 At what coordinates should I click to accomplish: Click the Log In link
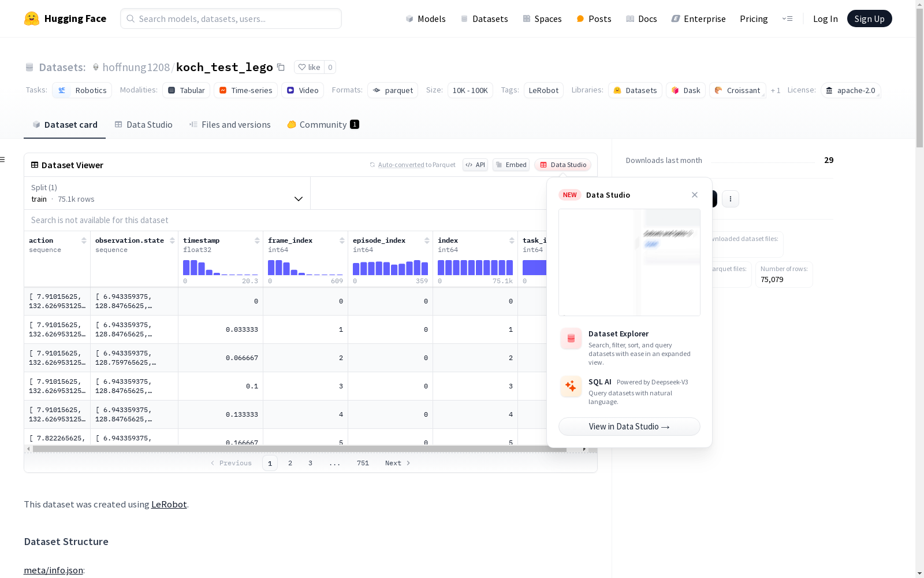825,18
